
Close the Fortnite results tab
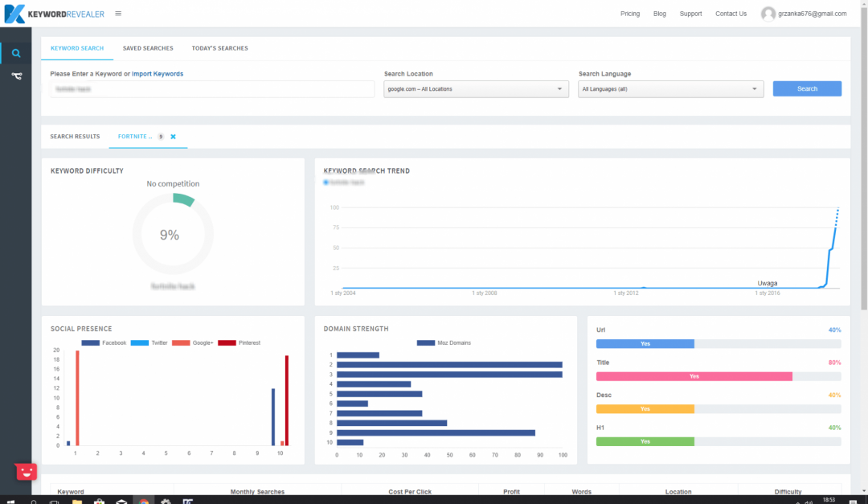coord(173,137)
